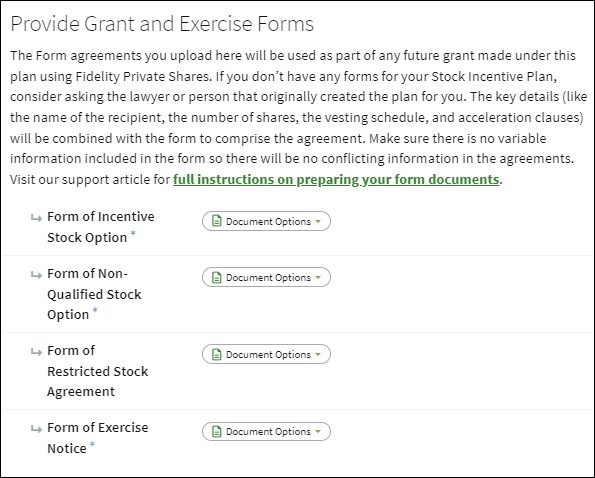Open Document Options for Incentive Stock Option
The width and height of the screenshot is (595, 478).
point(266,221)
